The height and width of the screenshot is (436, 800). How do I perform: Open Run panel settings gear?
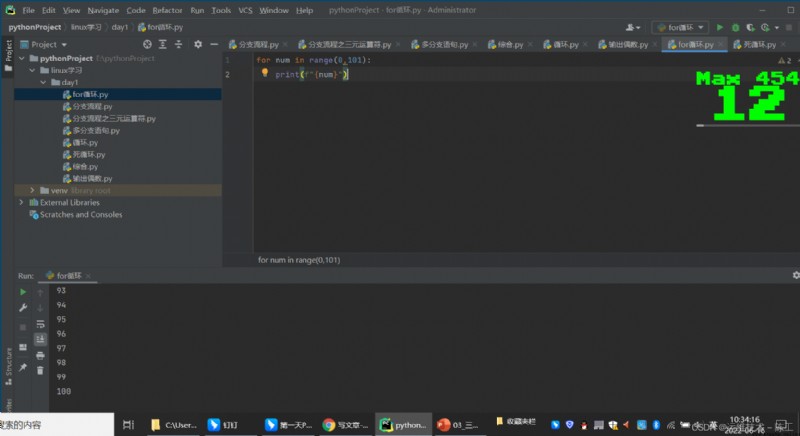[795, 275]
